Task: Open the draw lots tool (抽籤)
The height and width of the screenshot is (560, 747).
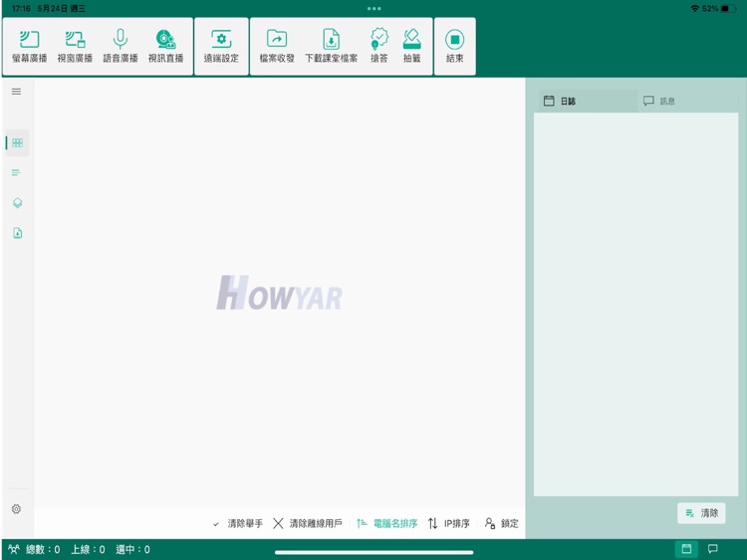Action: point(411,46)
